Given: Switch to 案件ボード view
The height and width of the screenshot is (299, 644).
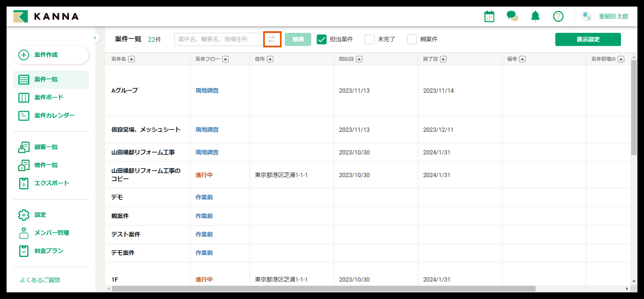Looking at the screenshot, I should tap(49, 97).
